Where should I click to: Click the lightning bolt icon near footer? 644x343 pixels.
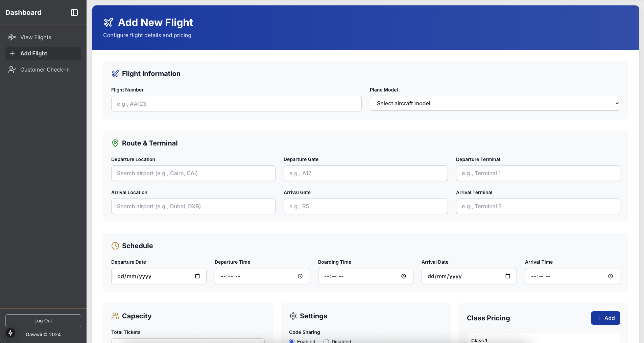click(10, 333)
